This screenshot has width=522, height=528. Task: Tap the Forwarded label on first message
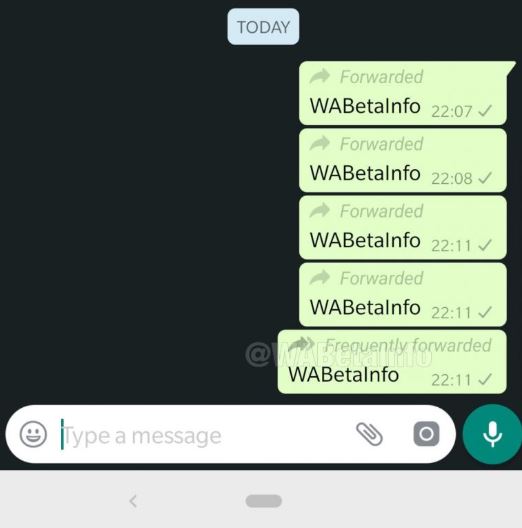(381, 77)
